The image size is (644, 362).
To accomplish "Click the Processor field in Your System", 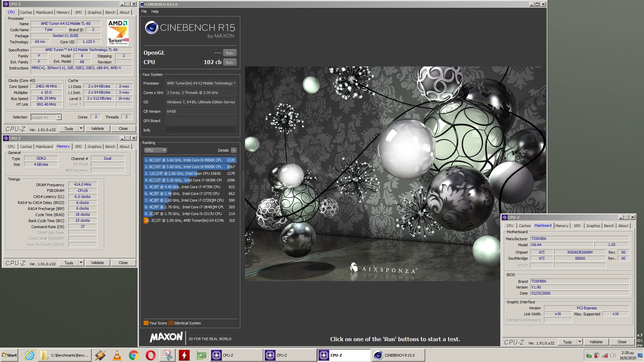I will click(201, 83).
